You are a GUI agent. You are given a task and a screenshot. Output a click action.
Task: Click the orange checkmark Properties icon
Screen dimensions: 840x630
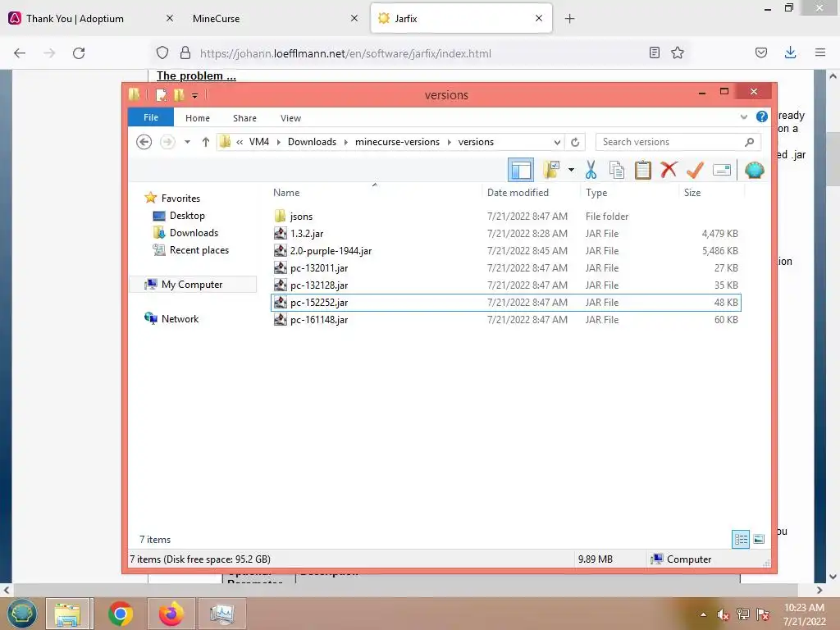pyautogui.click(x=695, y=170)
